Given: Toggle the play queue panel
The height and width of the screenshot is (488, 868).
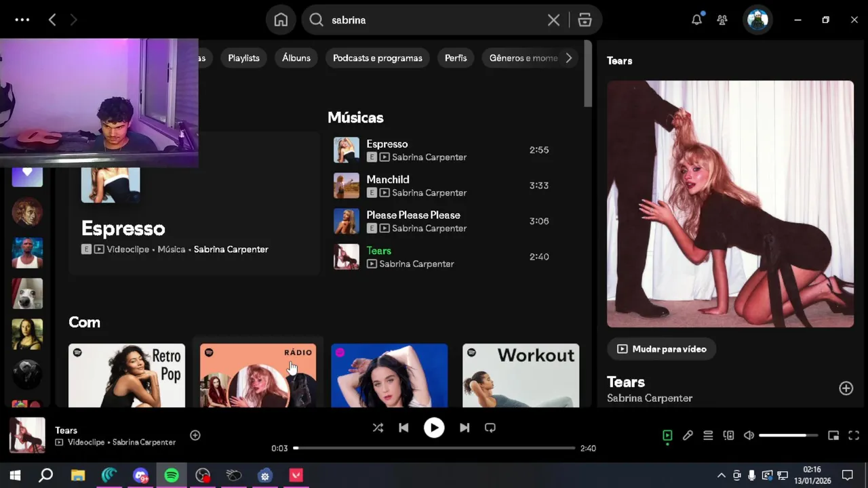Looking at the screenshot, I should (708, 435).
